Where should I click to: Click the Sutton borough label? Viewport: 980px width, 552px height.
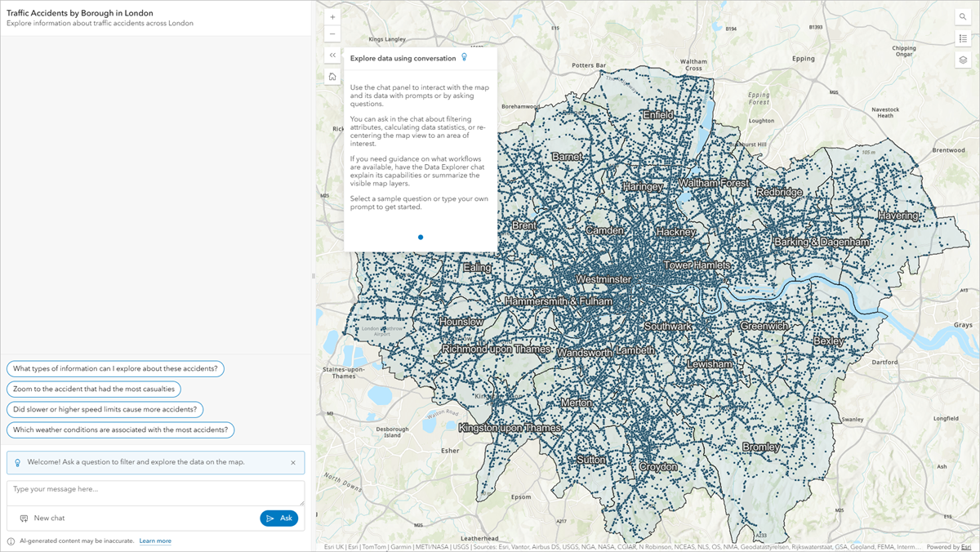point(591,460)
